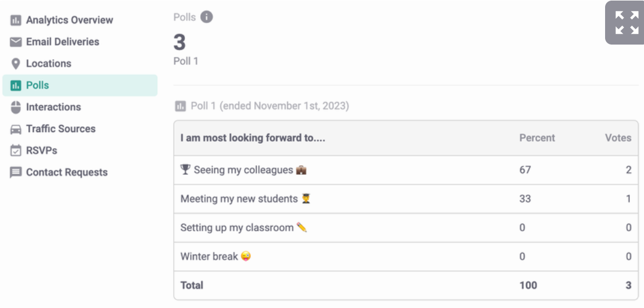Click the info icon next to Polls
The image size is (644, 308).
coord(207,17)
